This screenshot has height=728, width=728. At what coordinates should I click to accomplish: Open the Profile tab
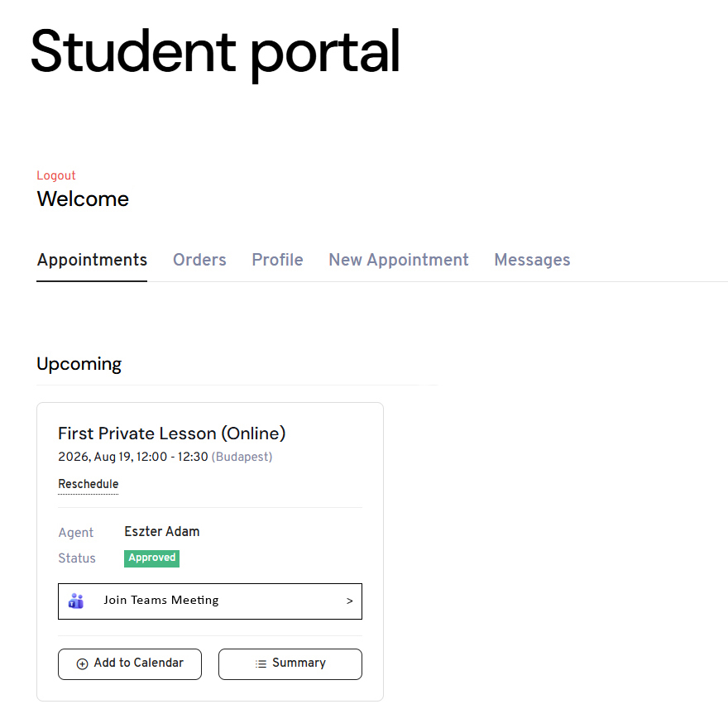[x=278, y=260]
